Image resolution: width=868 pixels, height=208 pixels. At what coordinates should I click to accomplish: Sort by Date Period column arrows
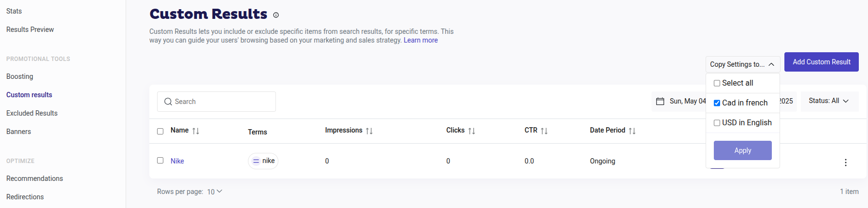coord(632,131)
